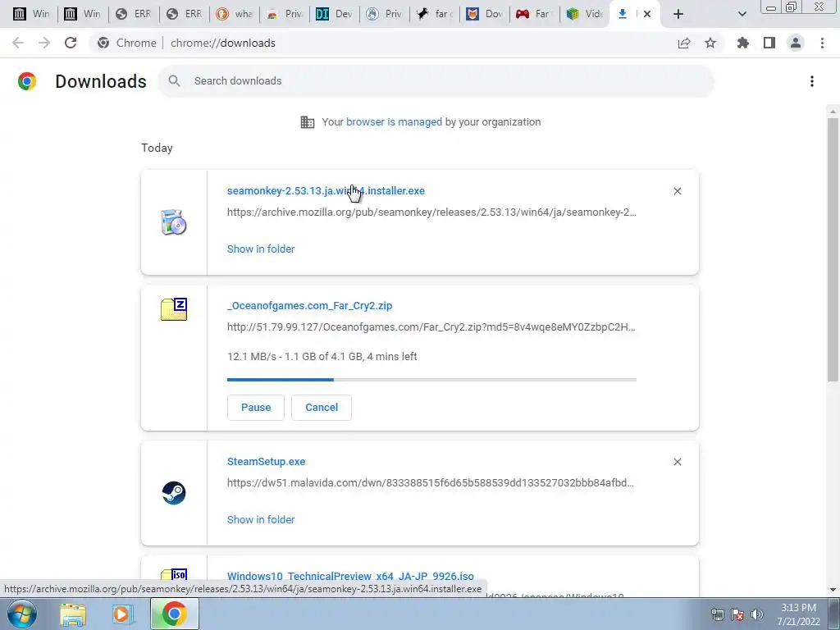This screenshot has height=630, width=840.
Task: Close the current Downloads tab
Action: click(x=647, y=14)
